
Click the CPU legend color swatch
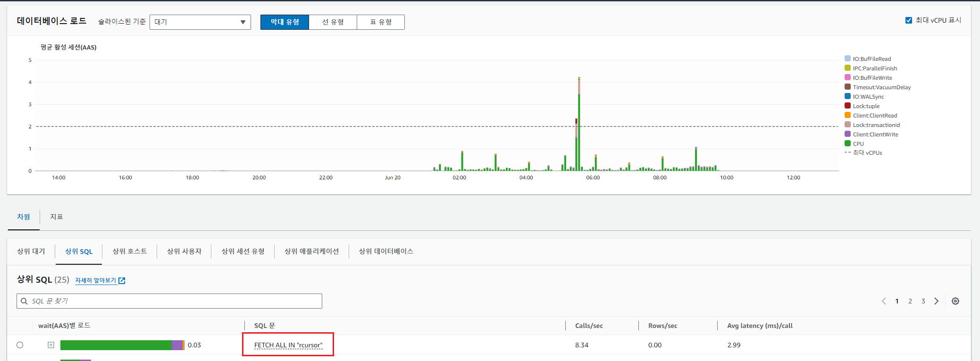tap(847, 143)
